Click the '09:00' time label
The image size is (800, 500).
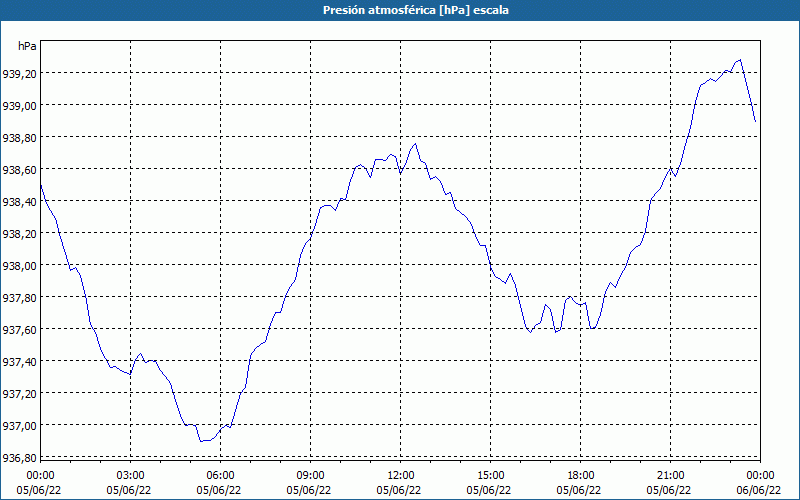[x=311, y=476]
